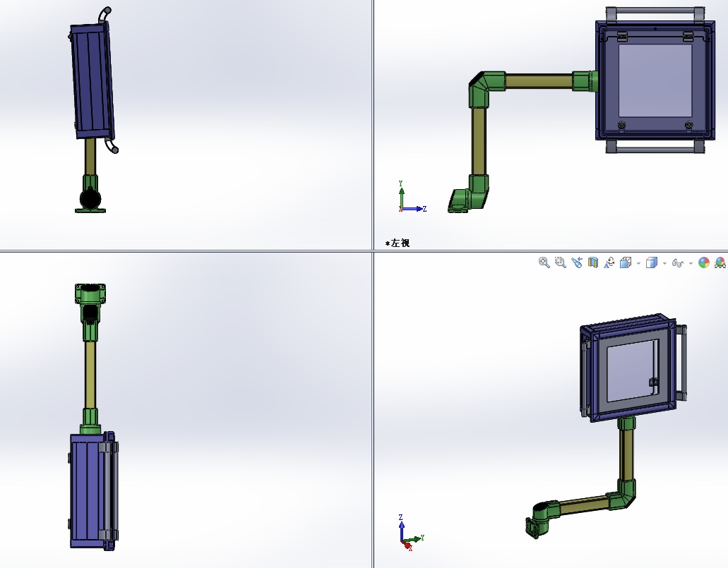
Task: Expand the Display Style dropdown arrow
Action: [665, 264]
